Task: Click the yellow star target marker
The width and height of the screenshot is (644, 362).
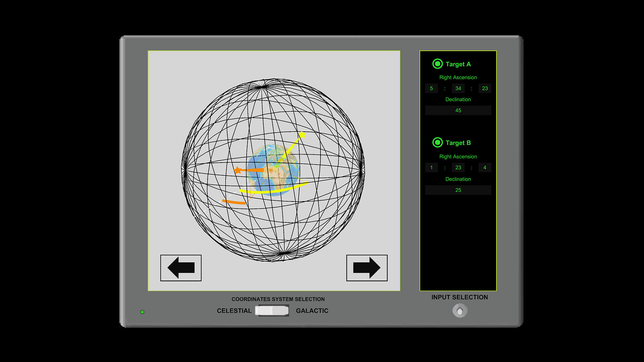Action: click(302, 135)
